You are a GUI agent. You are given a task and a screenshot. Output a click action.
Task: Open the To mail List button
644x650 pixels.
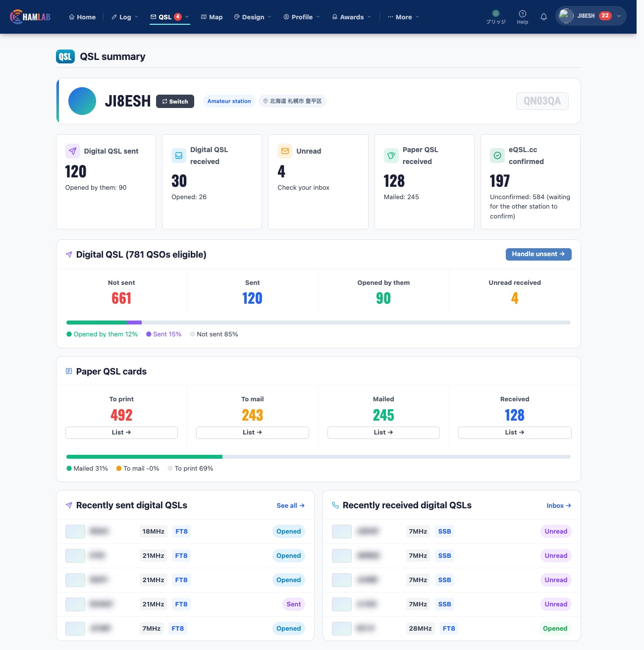click(x=253, y=433)
